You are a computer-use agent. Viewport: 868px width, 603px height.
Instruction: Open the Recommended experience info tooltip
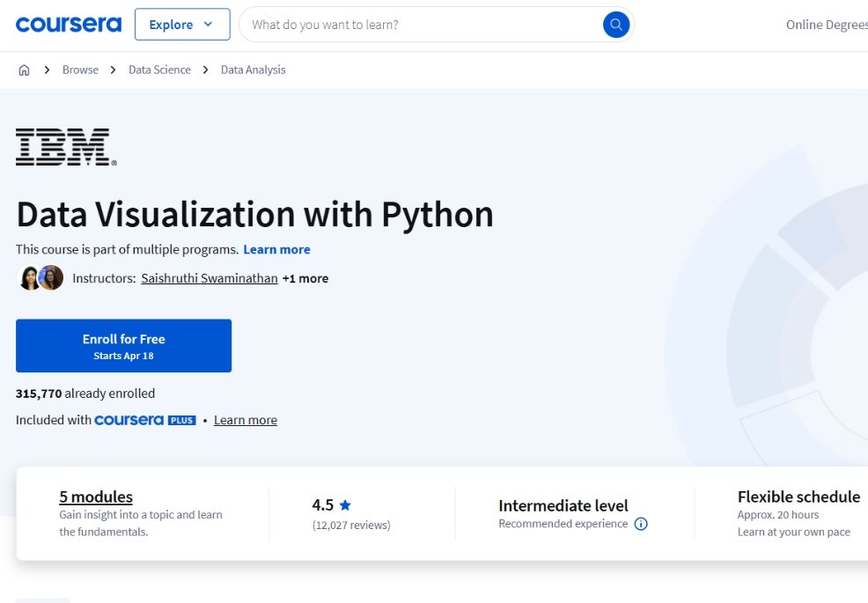(x=641, y=524)
